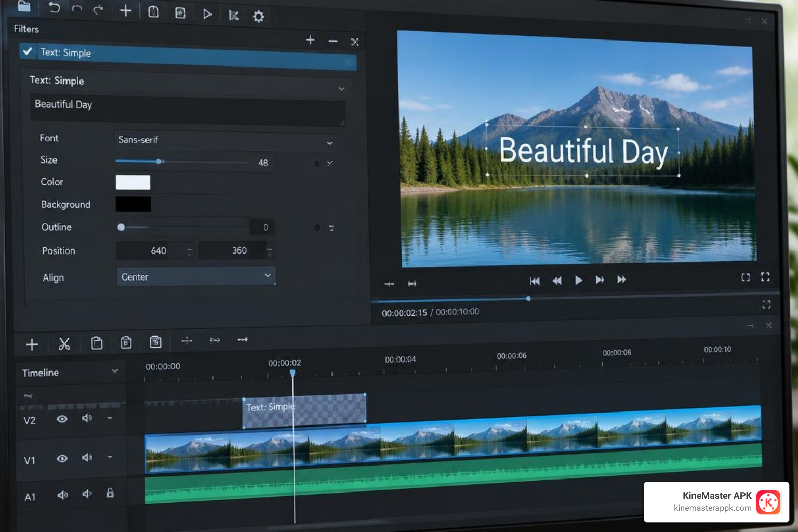Rewind the preview playback

point(557,281)
